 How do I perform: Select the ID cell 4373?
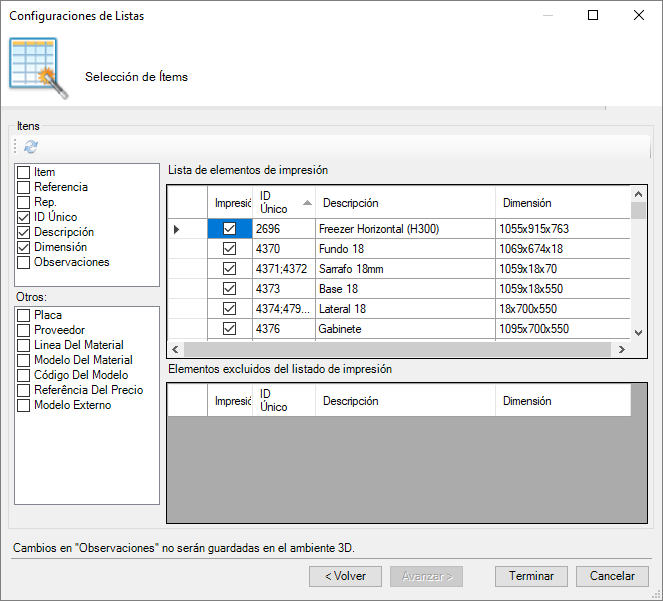(284, 288)
